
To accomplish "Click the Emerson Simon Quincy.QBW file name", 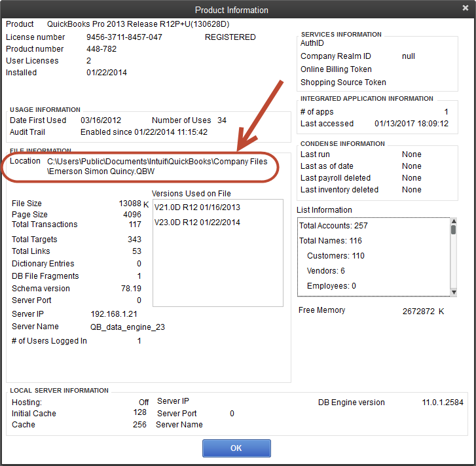I will click(x=101, y=171).
